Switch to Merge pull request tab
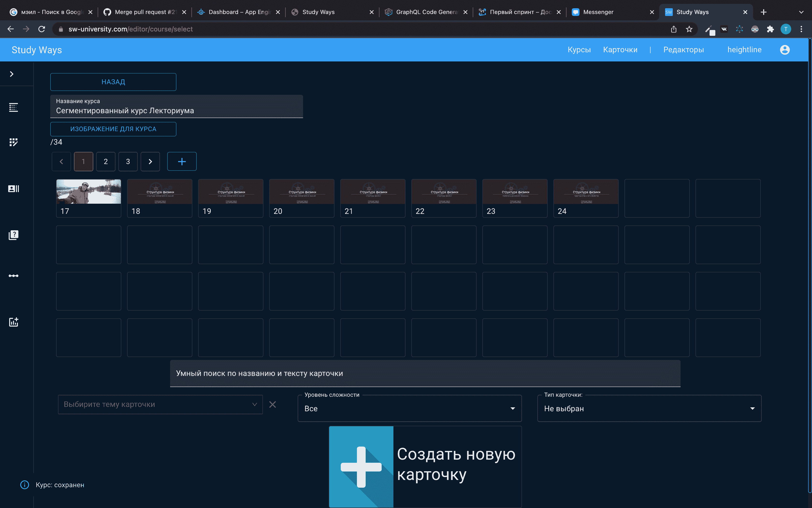 145,12
